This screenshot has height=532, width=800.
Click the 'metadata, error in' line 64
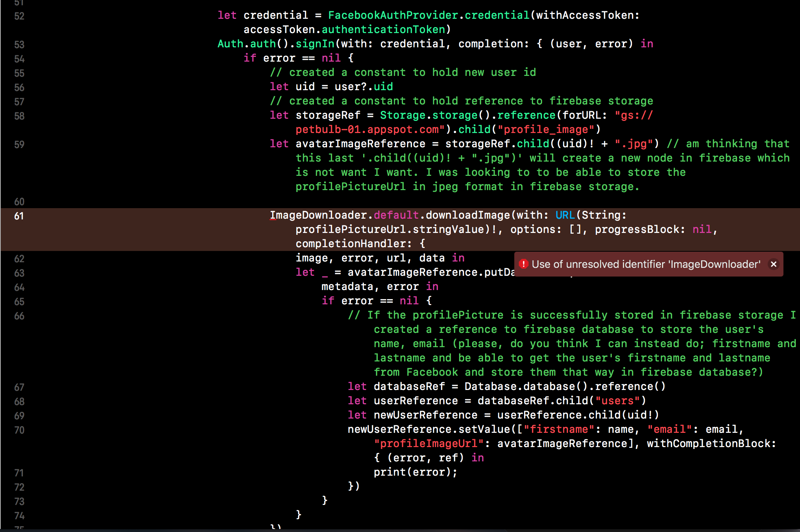tap(380, 286)
